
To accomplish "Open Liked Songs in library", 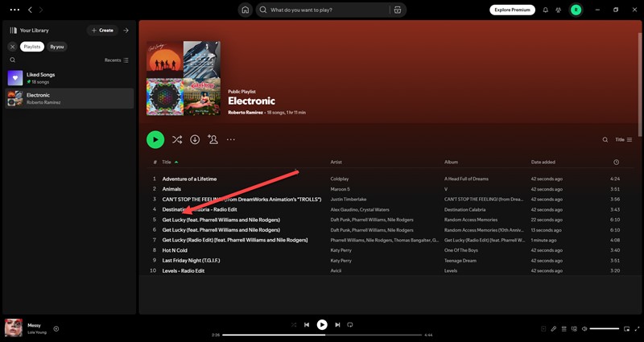I will 69,78.
